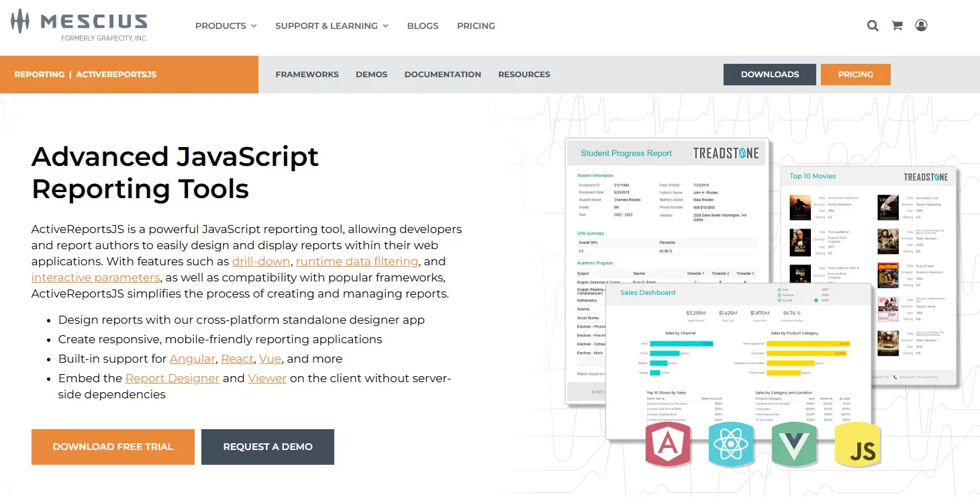Select the 2009 option in Sales Dashboard
Screen dimensions: 980x497
click(816, 300)
